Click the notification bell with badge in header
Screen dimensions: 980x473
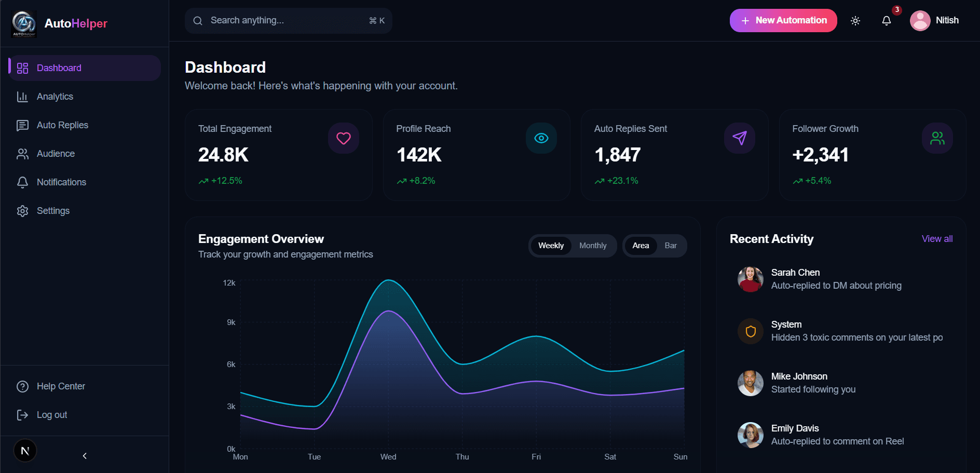(887, 20)
